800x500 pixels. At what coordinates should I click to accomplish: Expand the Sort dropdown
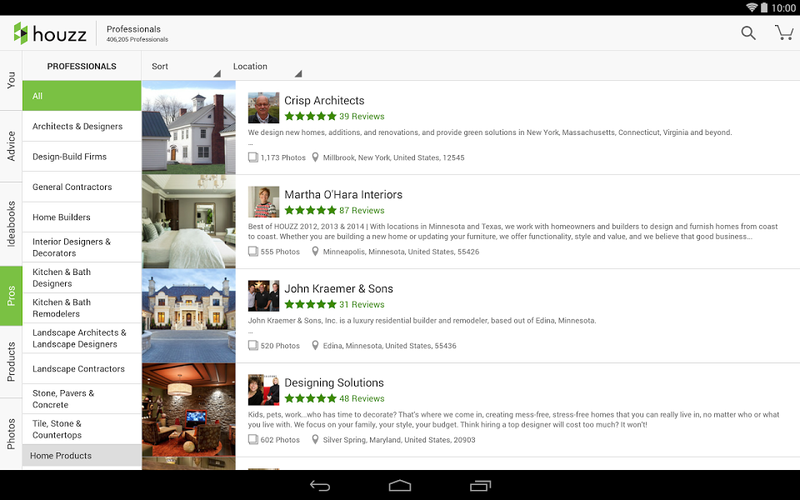click(x=186, y=66)
